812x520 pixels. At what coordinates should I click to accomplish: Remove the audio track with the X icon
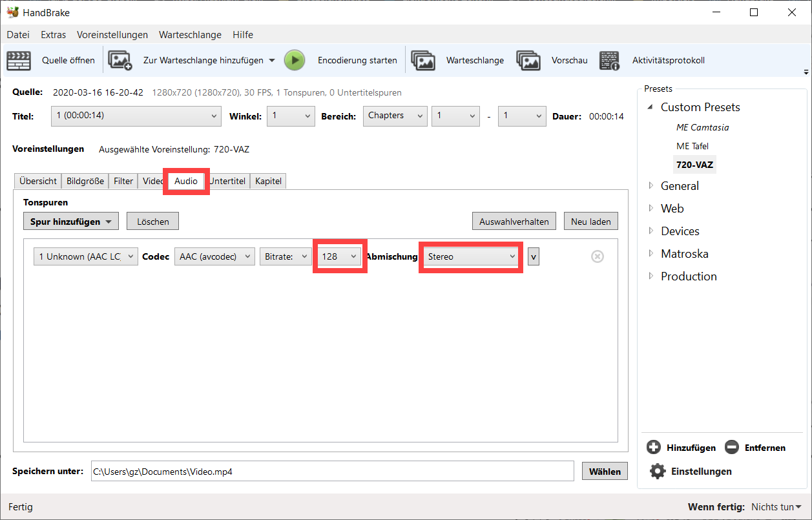598,256
